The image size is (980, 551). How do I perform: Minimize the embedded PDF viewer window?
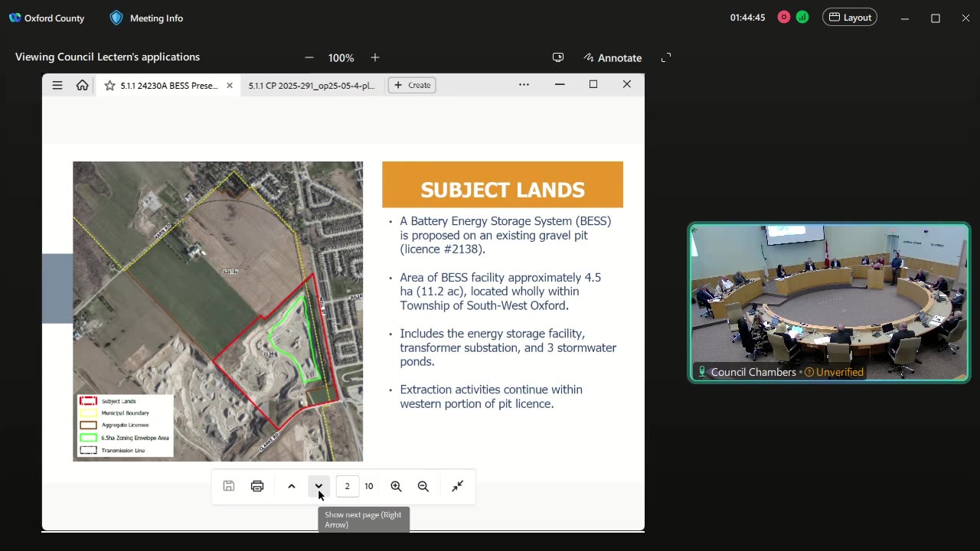pos(560,85)
